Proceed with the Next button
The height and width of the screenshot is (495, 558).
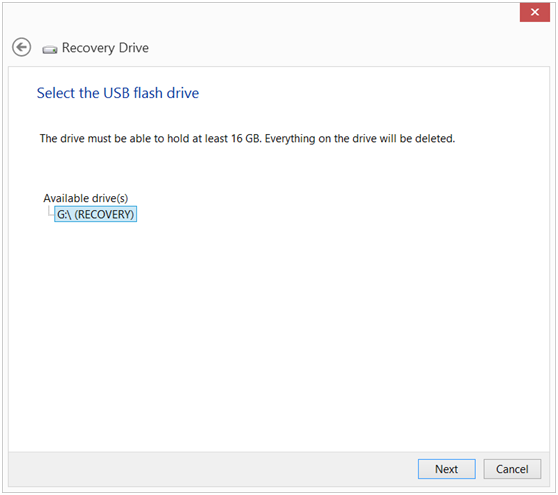(x=447, y=469)
